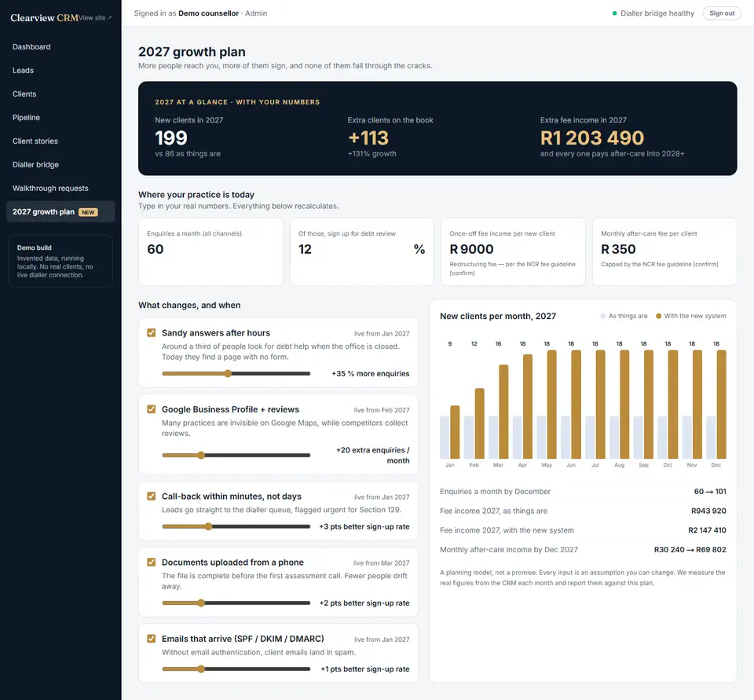Select the 2027 growth plan menu item
Viewport: 754px width, 700px height.
click(x=60, y=211)
